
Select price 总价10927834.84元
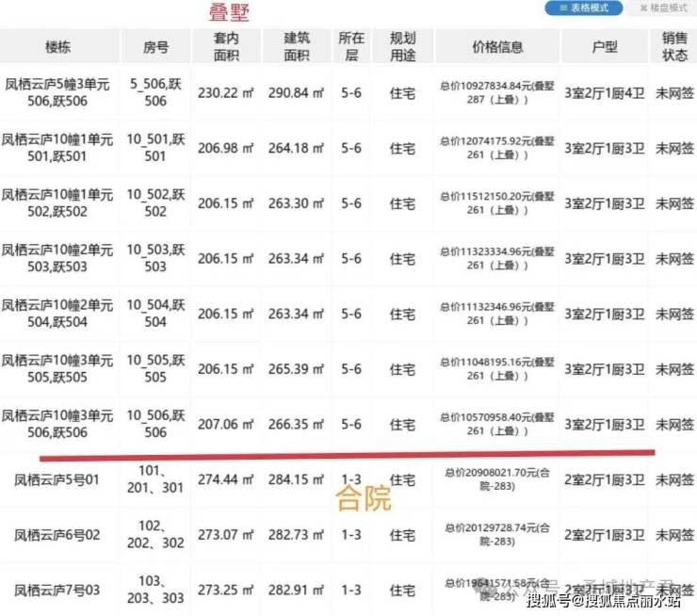click(497, 92)
